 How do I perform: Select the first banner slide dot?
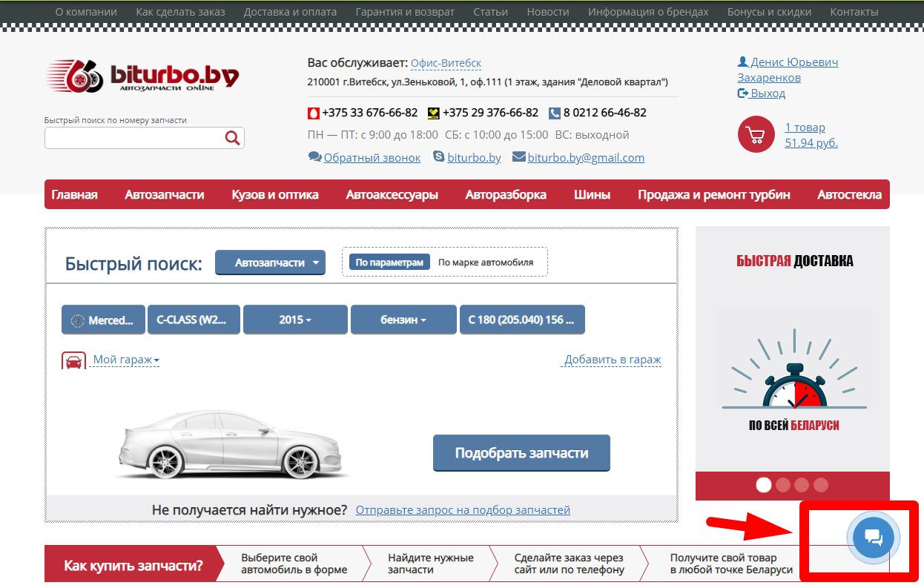pyautogui.click(x=763, y=485)
